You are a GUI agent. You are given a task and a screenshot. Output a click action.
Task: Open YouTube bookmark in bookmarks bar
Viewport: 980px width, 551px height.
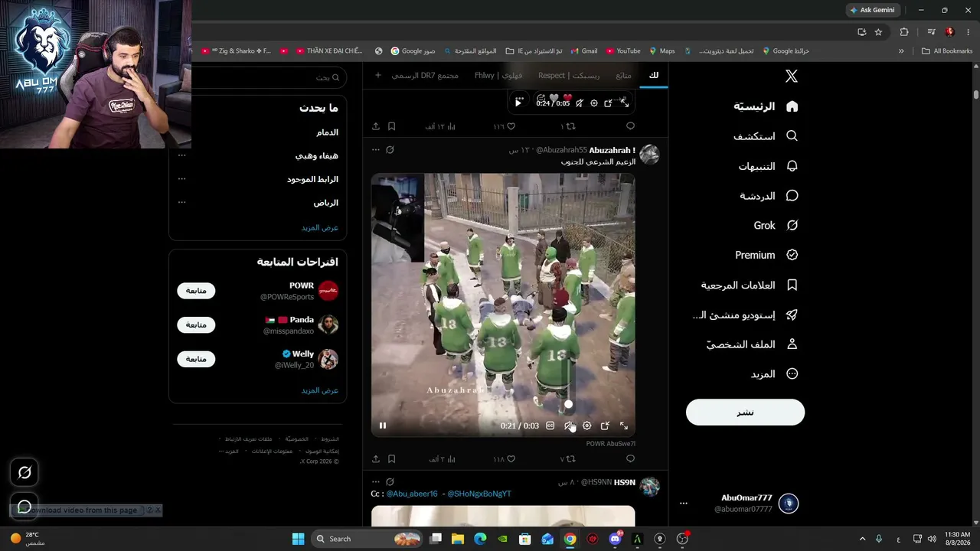623,51
